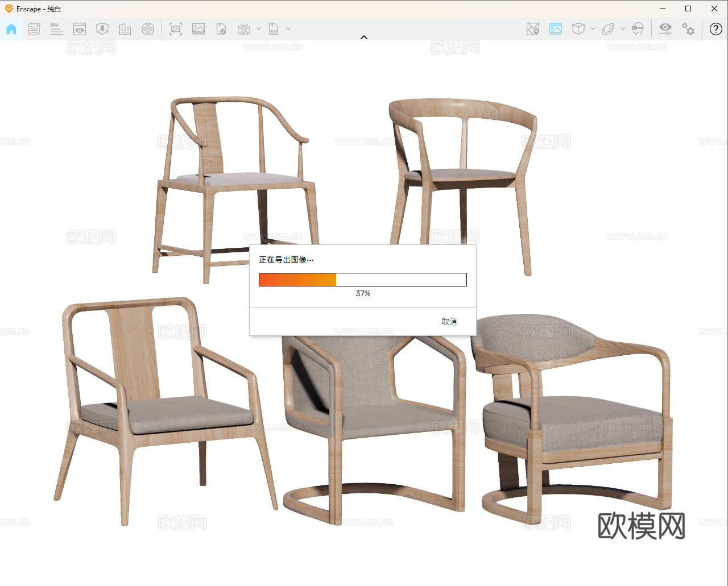728x586 pixels.
Task: Open general settings gears icon
Action: pyautogui.click(x=688, y=29)
